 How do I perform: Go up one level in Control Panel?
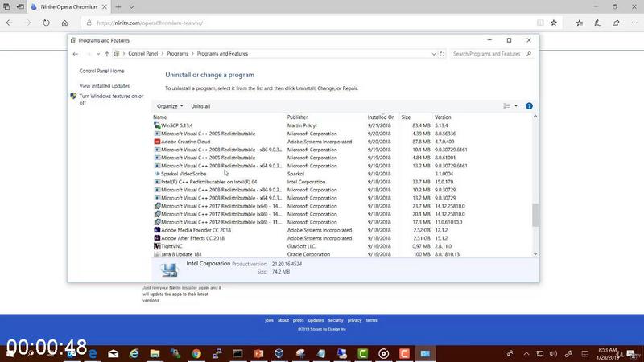(x=107, y=54)
